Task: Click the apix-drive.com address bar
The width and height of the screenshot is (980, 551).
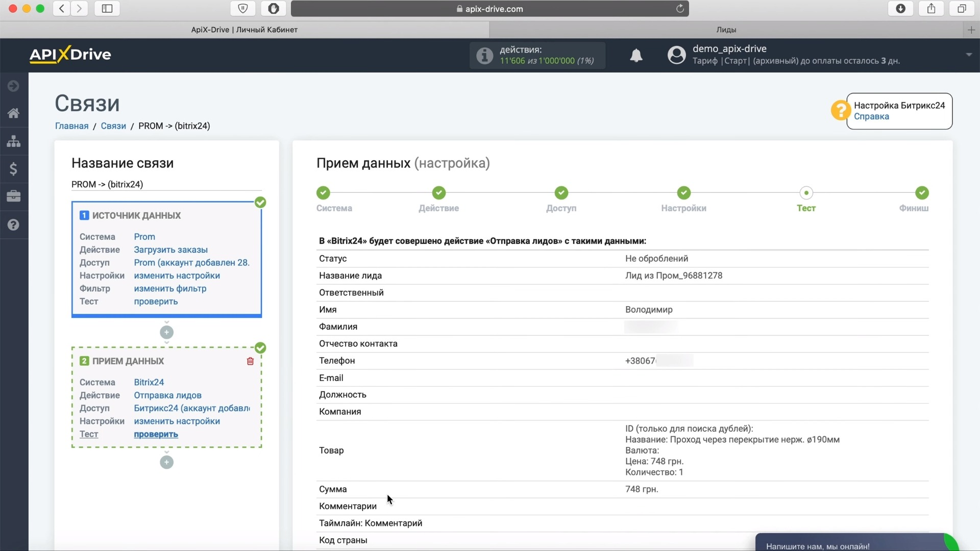Action: tap(489, 9)
